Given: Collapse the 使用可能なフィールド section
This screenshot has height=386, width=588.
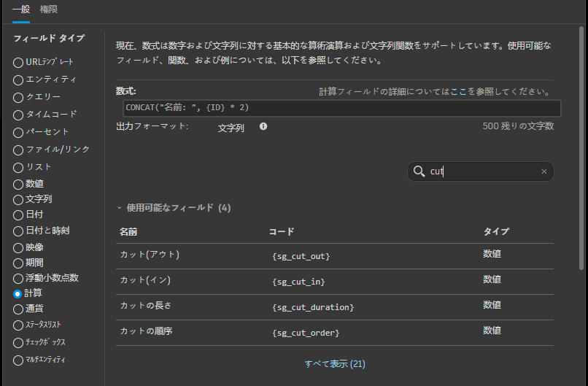Looking at the screenshot, I should 119,208.
